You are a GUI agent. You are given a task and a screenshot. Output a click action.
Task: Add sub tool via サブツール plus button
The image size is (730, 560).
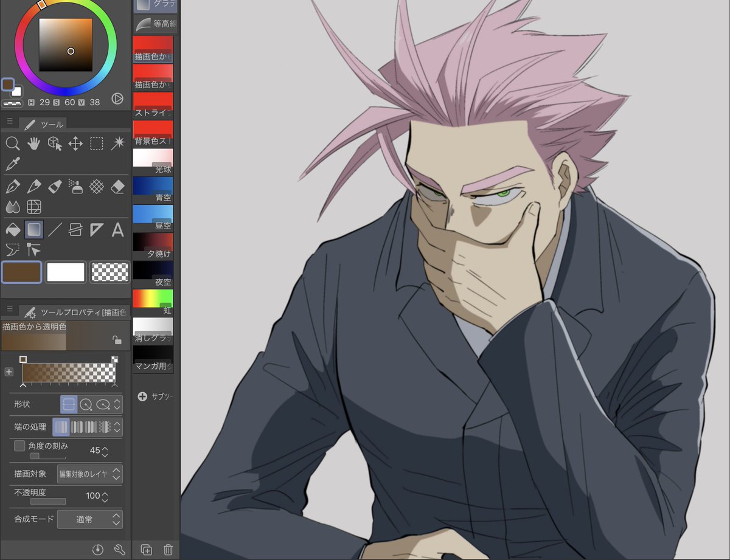click(x=142, y=396)
